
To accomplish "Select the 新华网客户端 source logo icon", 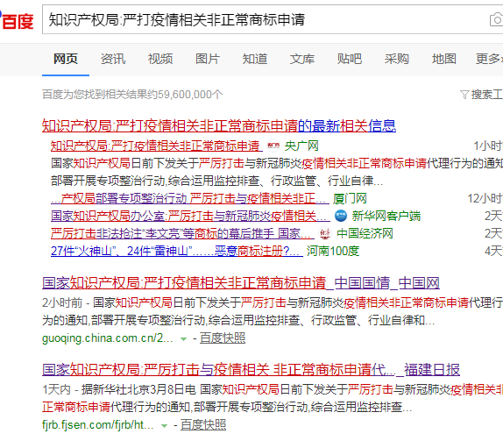I will tap(341, 216).
